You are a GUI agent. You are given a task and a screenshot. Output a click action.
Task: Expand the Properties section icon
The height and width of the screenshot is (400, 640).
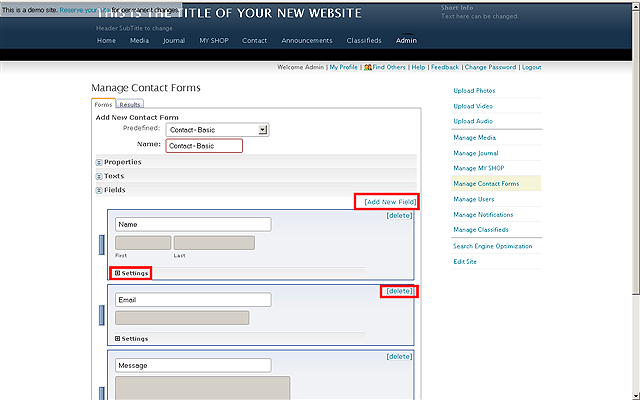(99, 162)
